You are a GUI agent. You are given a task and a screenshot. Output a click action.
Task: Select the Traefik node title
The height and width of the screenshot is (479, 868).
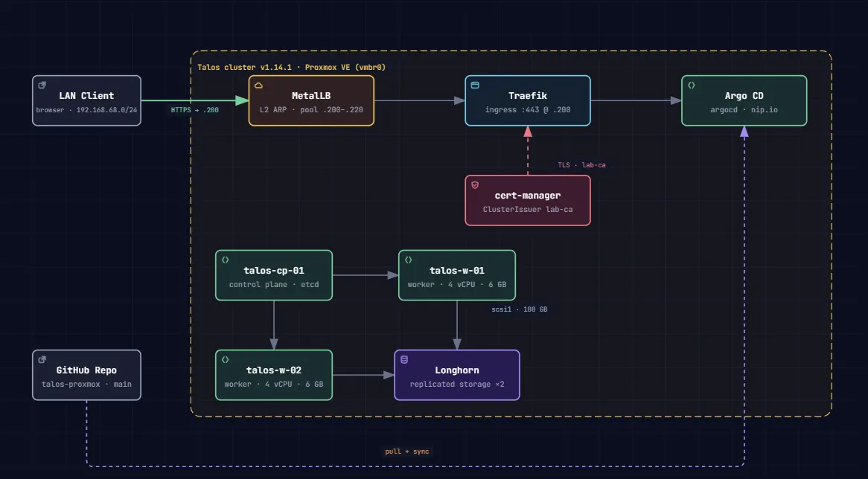pos(528,96)
